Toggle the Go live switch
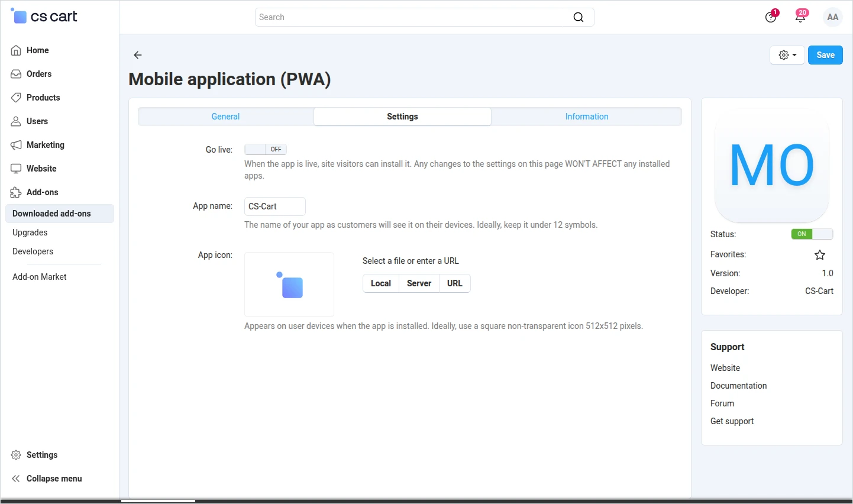Image resolution: width=853 pixels, height=504 pixels. pyautogui.click(x=266, y=149)
